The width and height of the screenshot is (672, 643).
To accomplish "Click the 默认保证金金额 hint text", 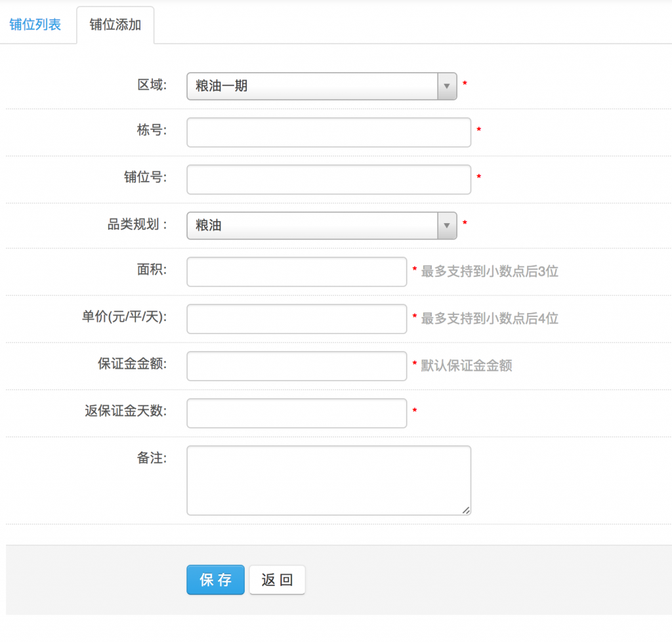I will (467, 366).
